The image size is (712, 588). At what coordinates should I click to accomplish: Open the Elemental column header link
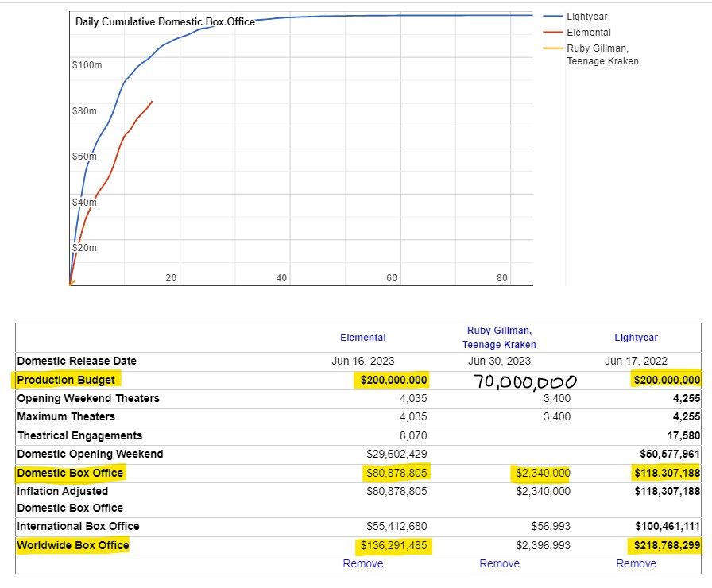pyautogui.click(x=362, y=338)
